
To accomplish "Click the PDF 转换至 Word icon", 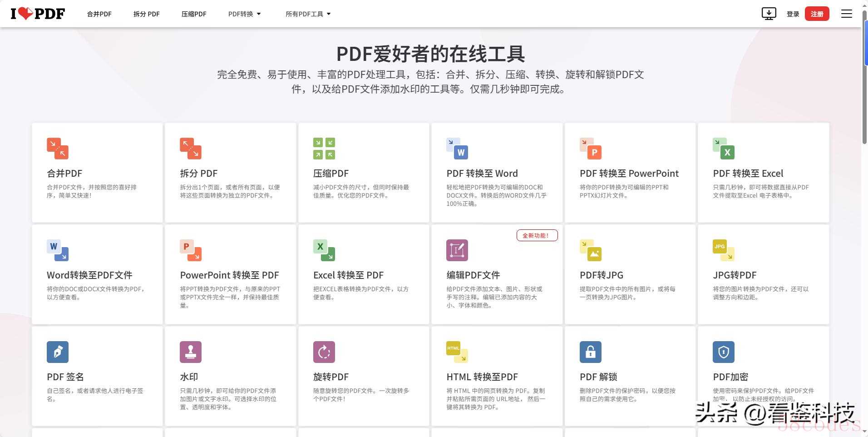I will pos(457,149).
